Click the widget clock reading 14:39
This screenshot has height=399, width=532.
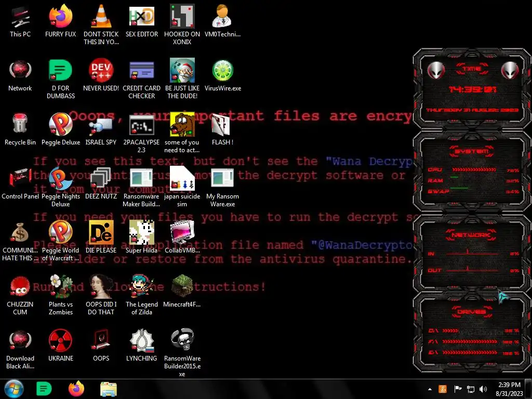tap(472, 89)
